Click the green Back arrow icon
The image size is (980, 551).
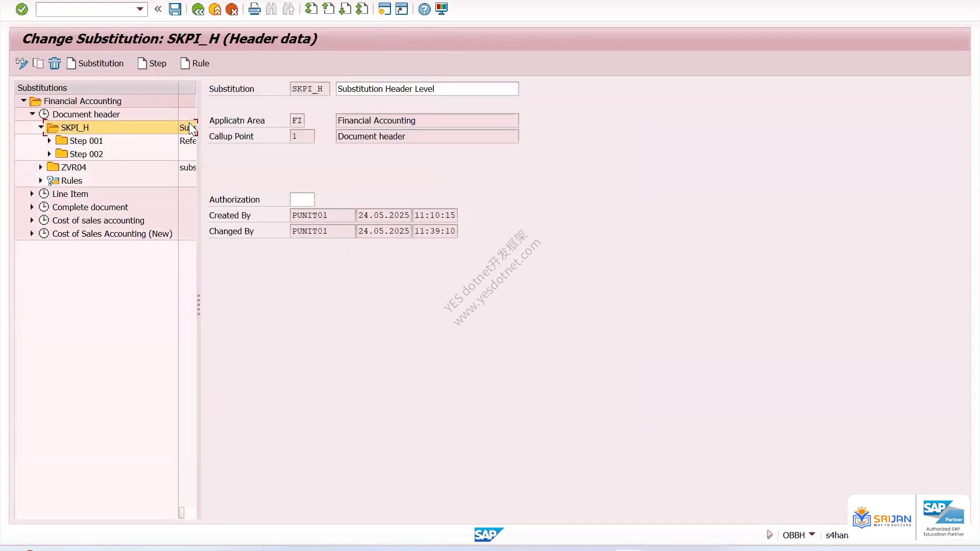[x=198, y=9]
